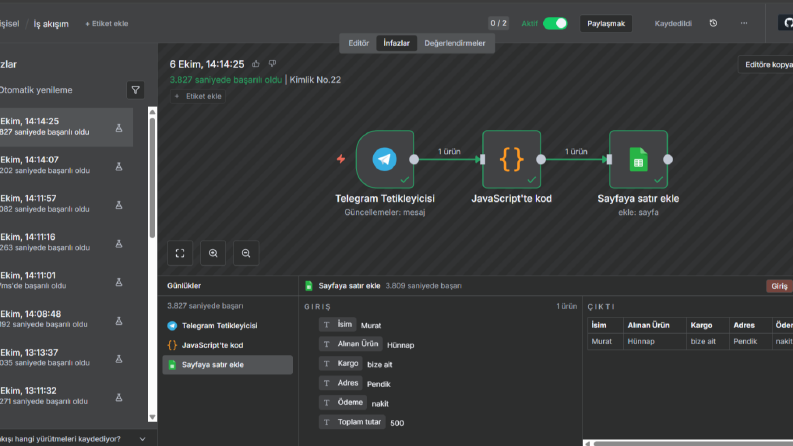The height and width of the screenshot is (446, 793).
Task: Click scrollbar up arrow in executions list
Action: [x=152, y=112]
